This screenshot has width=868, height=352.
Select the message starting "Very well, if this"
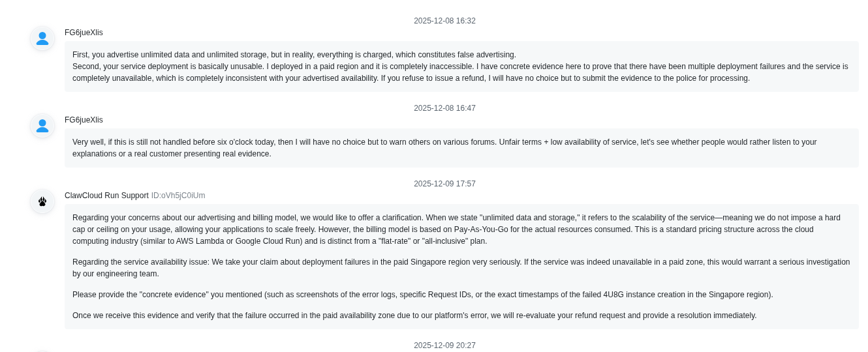(444, 148)
